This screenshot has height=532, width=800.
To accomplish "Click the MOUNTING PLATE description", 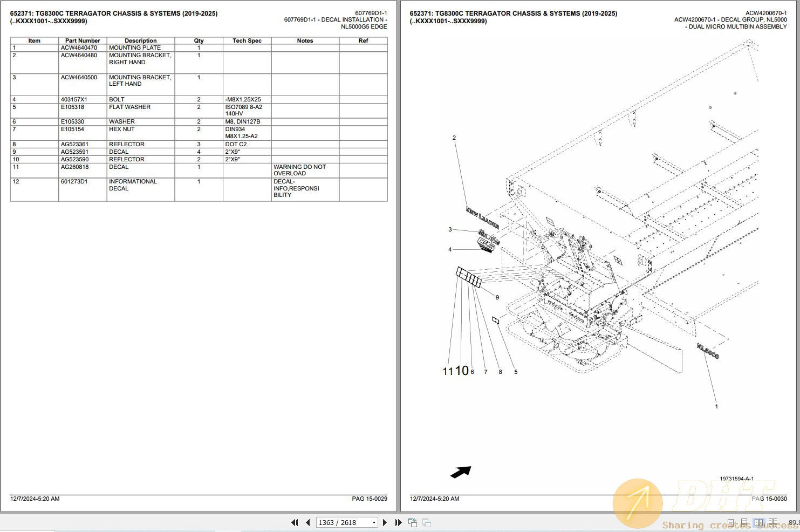I will tap(135, 47).
